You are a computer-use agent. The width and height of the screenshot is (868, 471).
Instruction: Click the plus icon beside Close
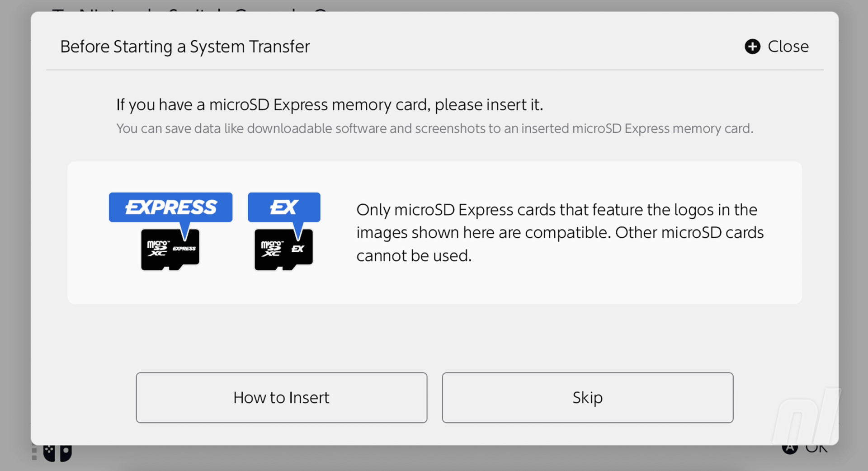pos(752,47)
